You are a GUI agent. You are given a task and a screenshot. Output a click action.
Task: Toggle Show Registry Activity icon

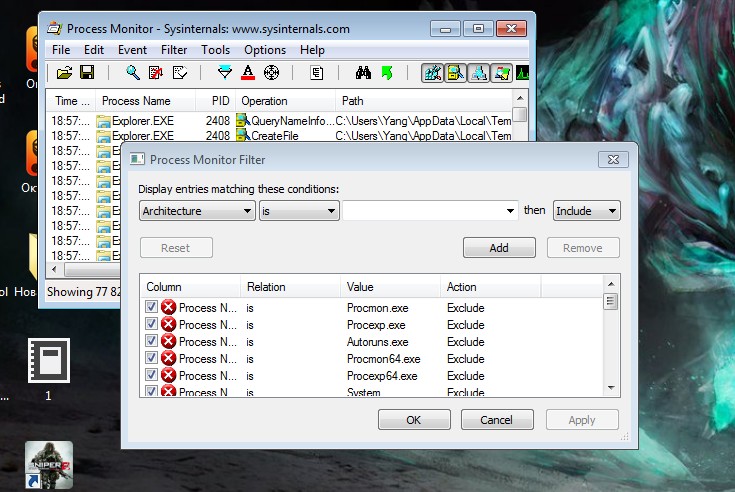[x=432, y=73]
